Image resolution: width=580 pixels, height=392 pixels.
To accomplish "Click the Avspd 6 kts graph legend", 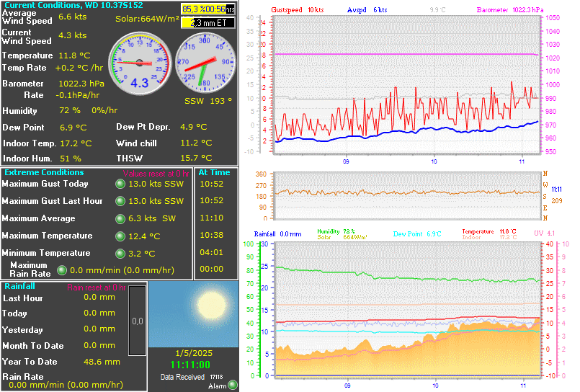I will coord(367,10).
